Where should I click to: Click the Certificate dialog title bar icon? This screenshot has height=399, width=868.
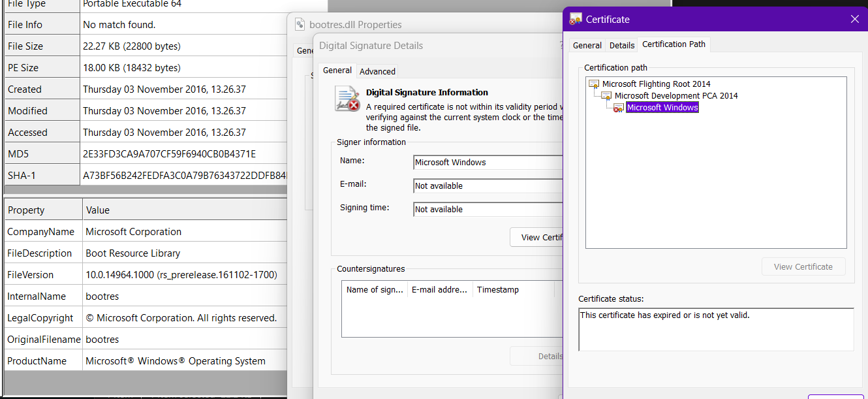click(x=576, y=19)
